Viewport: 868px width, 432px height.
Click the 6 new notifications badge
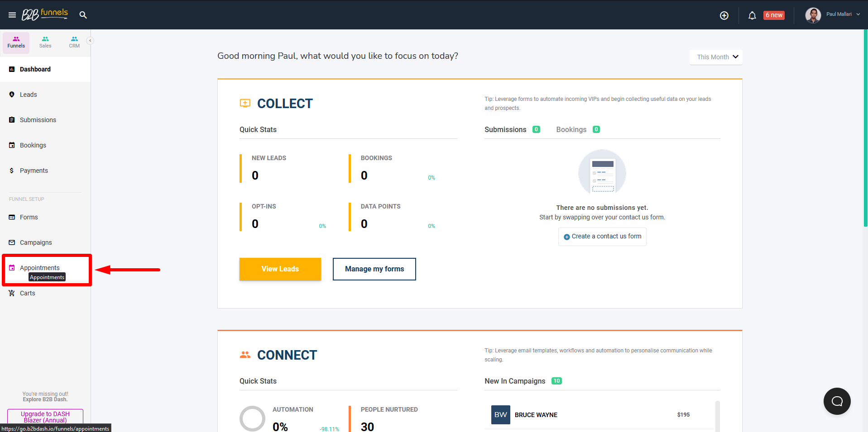pyautogui.click(x=774, y=15)
